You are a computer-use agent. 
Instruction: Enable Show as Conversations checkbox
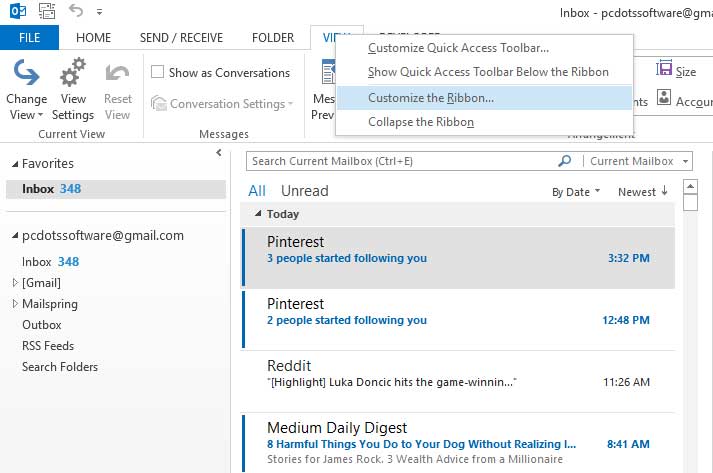tap(158, 72)
